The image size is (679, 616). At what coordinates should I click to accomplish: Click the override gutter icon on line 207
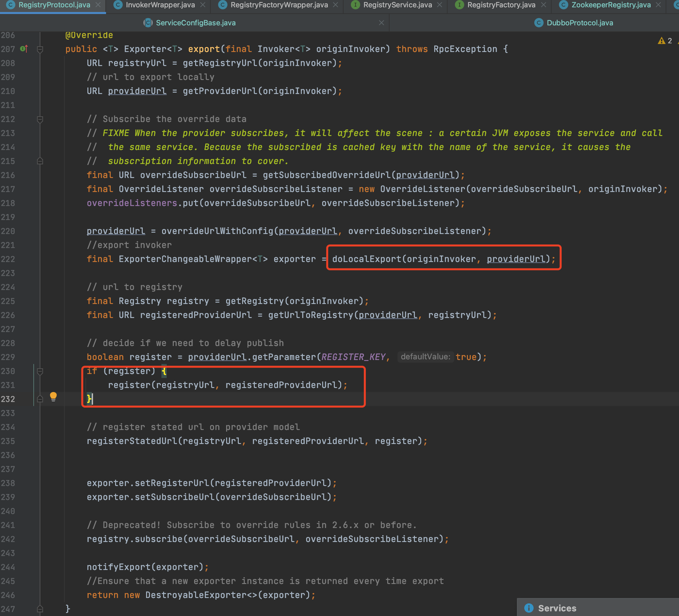(x=24, y=49)
